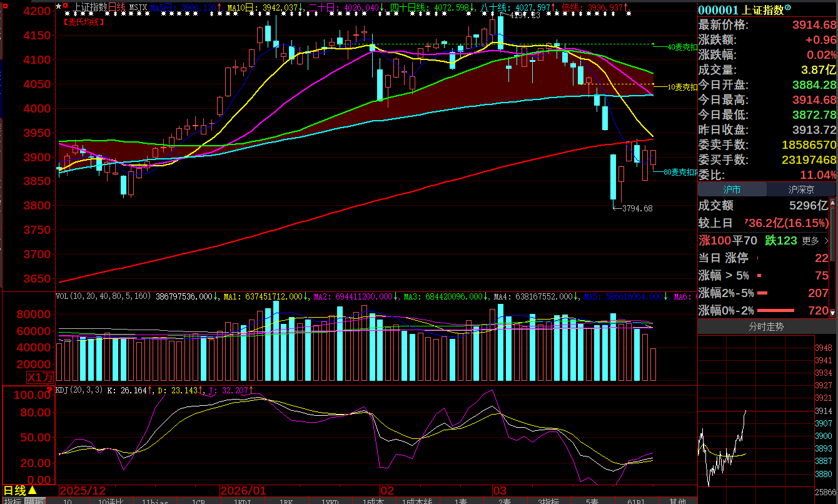838x504 pixels.
Task: Click the 10麦克扣 marker on chart
Action: tap(682, 87)
